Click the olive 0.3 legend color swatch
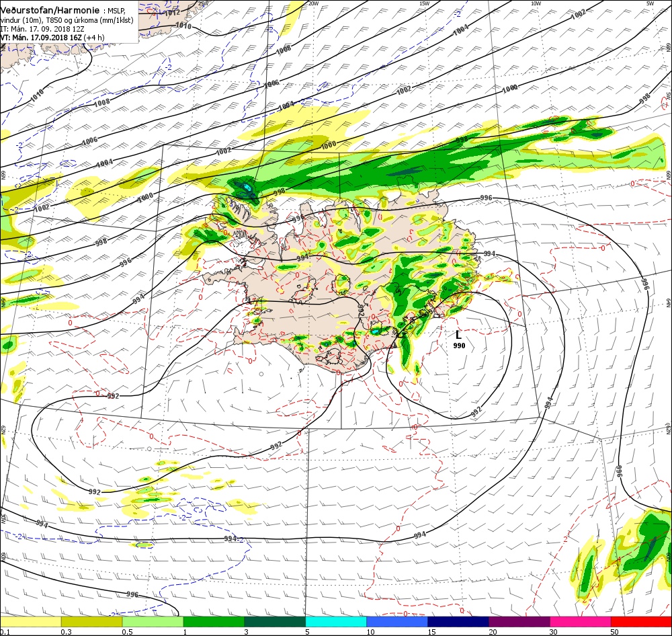This screenshot has width=672, height=636. click(x=91, y=622)
